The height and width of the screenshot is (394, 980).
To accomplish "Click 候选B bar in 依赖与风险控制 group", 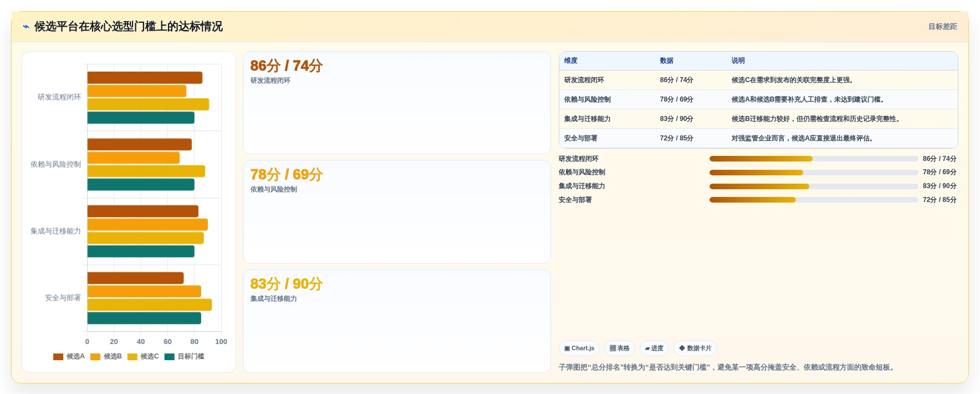I will [134, 158].
